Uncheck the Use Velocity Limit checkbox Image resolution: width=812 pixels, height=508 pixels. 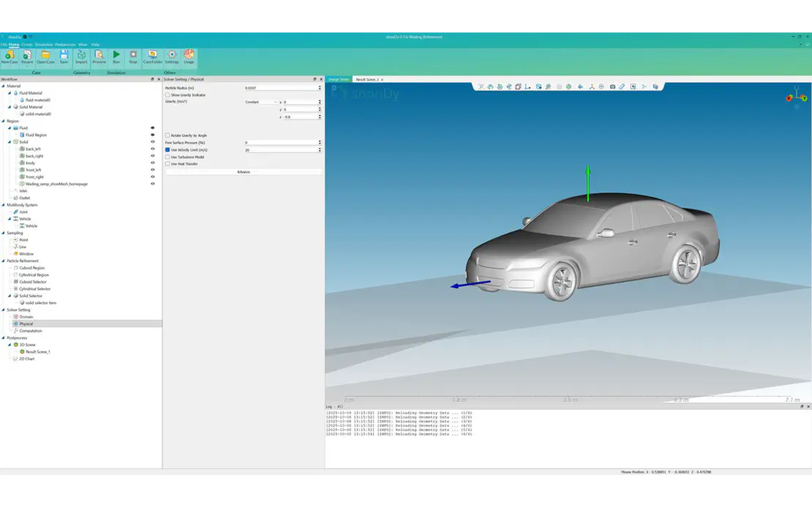pos(168,150)
